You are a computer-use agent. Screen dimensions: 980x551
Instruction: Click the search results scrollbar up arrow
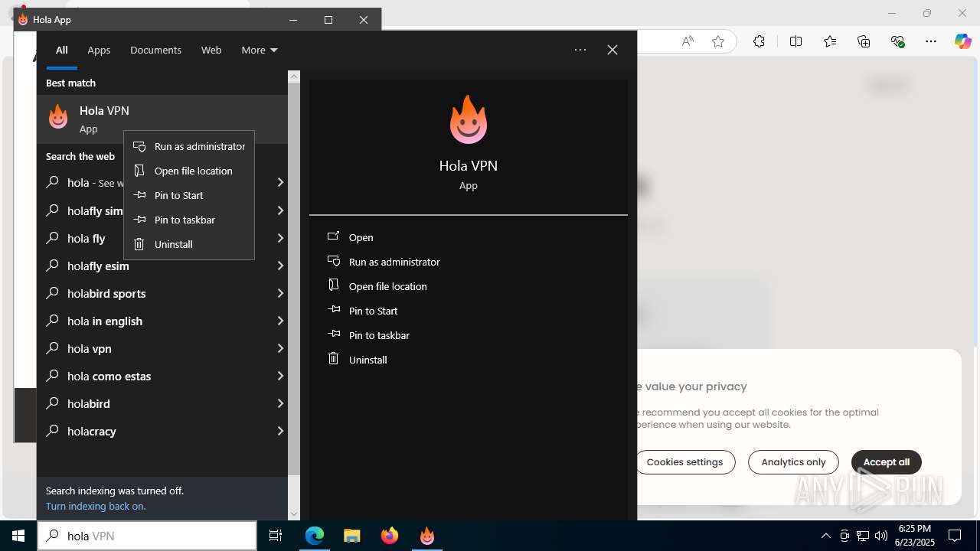click(x=294, y=77)
